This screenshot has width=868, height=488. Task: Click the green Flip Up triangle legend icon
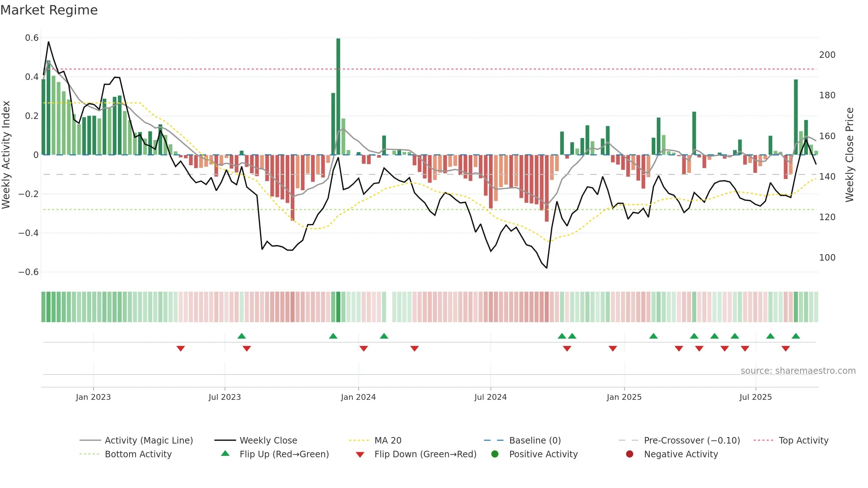(225, 453)
